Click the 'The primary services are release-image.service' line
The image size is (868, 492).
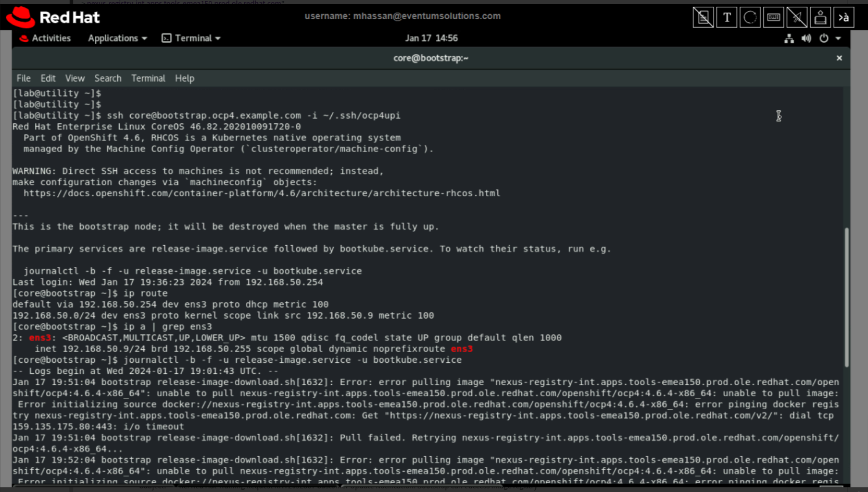pos(311,249)
